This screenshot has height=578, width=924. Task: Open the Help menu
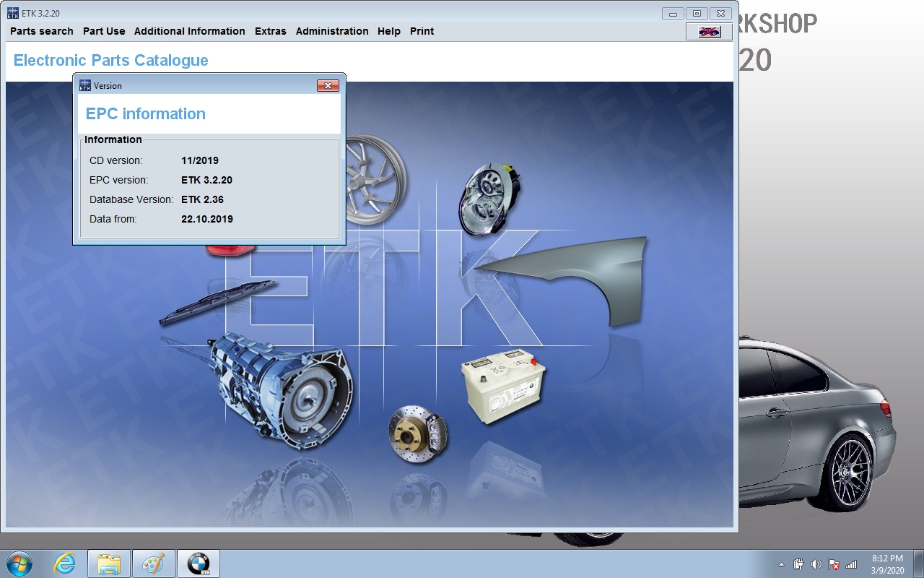point(389,31)
